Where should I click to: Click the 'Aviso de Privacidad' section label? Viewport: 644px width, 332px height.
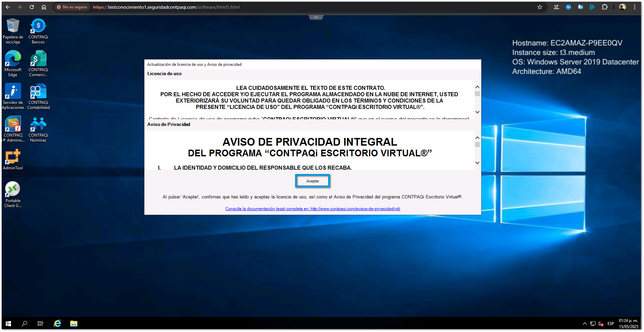click(169, 125)
